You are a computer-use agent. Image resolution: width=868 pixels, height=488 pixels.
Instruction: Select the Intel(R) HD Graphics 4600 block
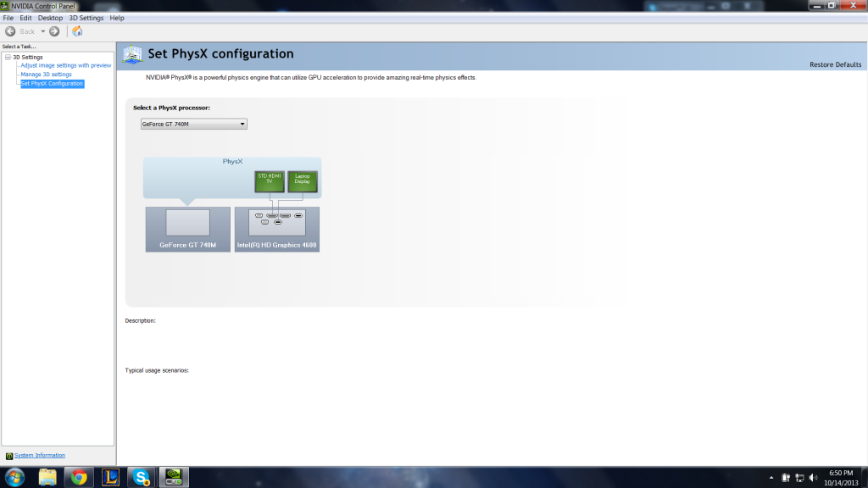pos(277,229)
